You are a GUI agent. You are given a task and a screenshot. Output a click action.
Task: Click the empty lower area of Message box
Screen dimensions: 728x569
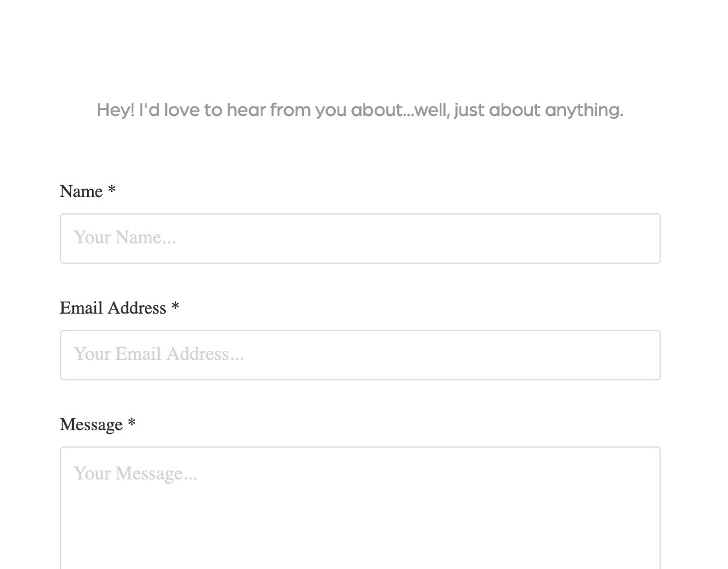pos(360,547)
